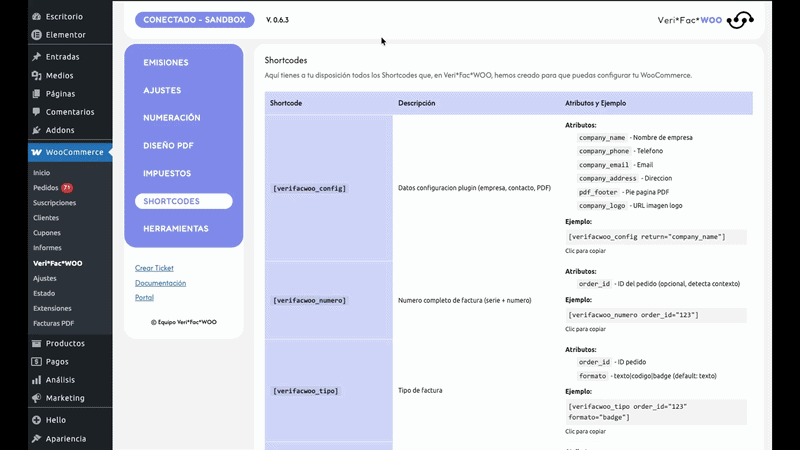This screenshot has height=450, width=800.
Task: Click the company_phone attribute code
Action: (x=604, y=151)
